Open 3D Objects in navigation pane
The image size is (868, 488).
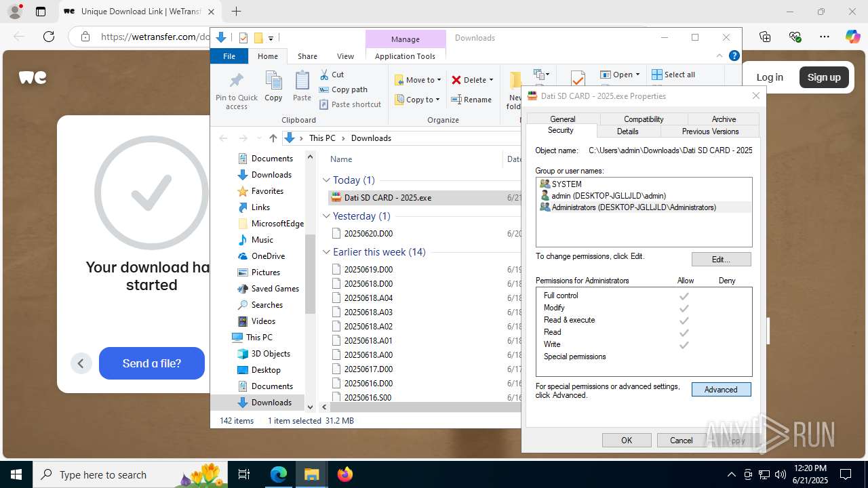(x=271, y=354)
